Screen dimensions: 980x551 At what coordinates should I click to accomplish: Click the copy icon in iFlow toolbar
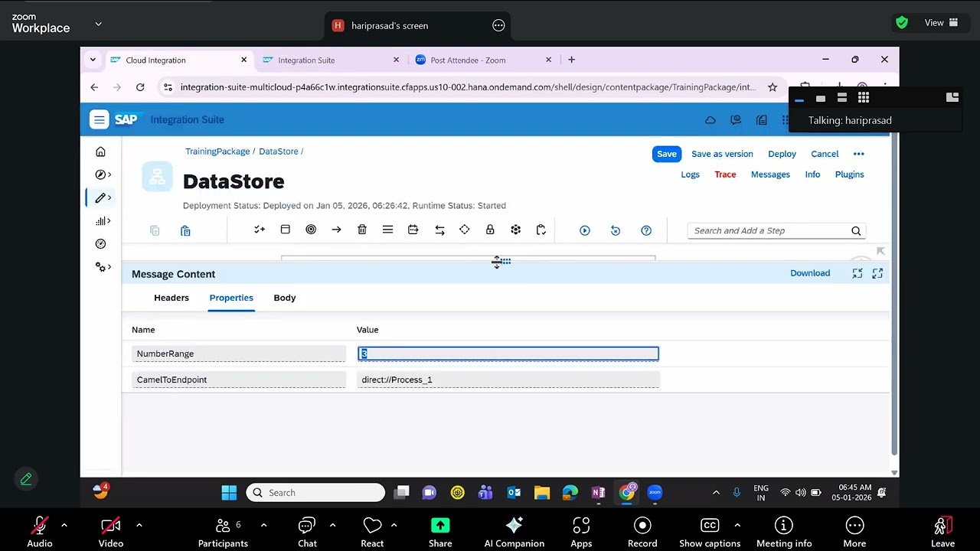coord(155,230)
